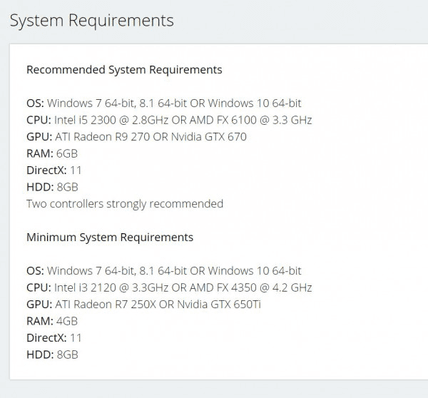Image resolution: width=428 pixels, height=398 pixels.
Task: Select the Recommended System Requirements subheading
Action: tap(124, 70)
